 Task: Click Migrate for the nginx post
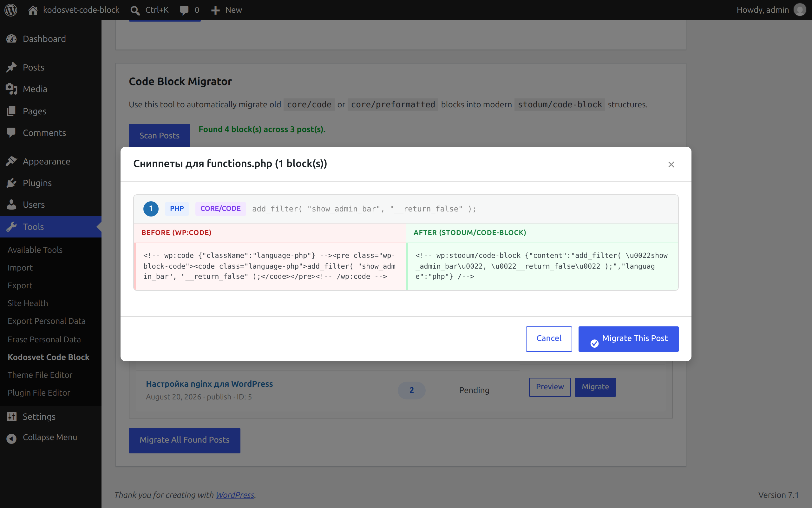pyautogui.click(x=595, y=387)
